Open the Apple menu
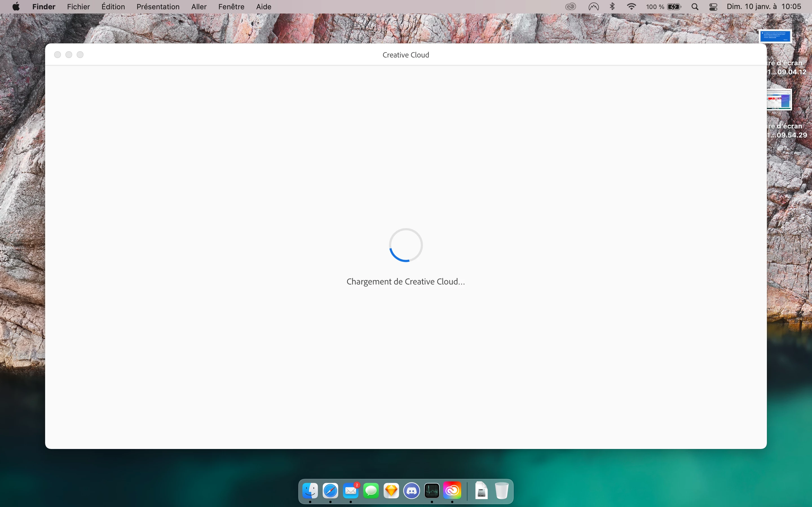Image resolution: width=812 pixels, height=507 pixels. [16, 7]
